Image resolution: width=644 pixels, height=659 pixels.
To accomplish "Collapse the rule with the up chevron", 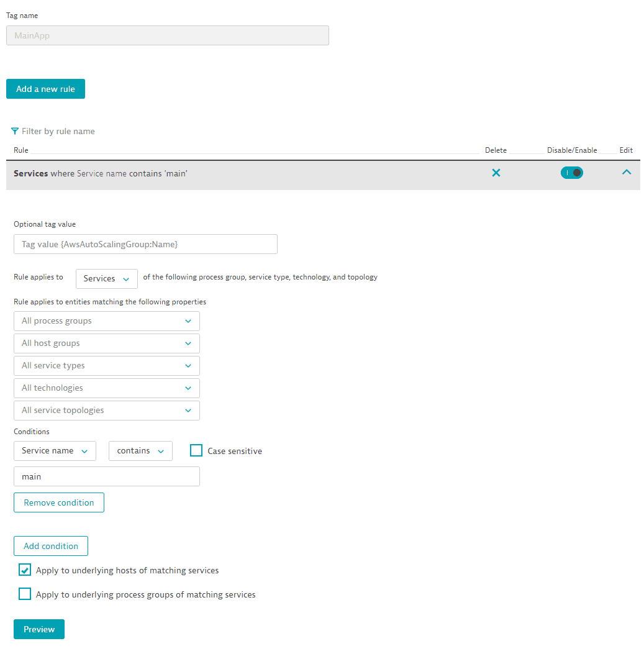I will pyautogui.click(x=627, y=173).
